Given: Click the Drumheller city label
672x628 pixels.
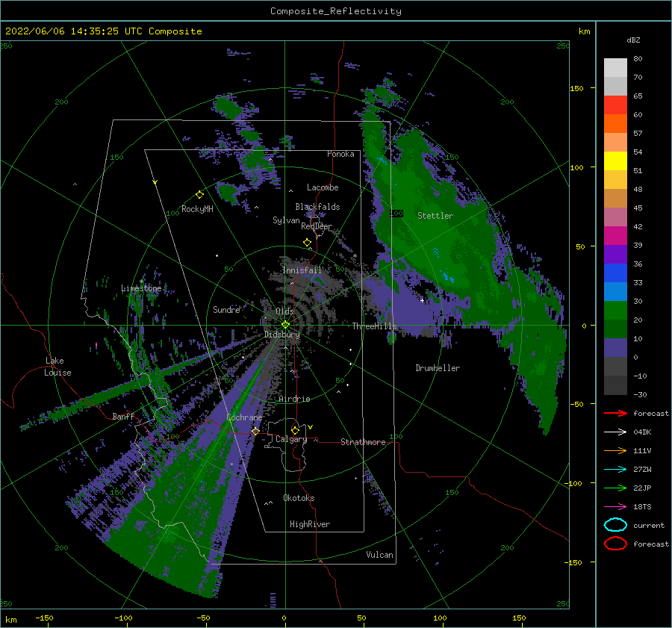Looking at the screenshot, I should [x=438, y=368].
